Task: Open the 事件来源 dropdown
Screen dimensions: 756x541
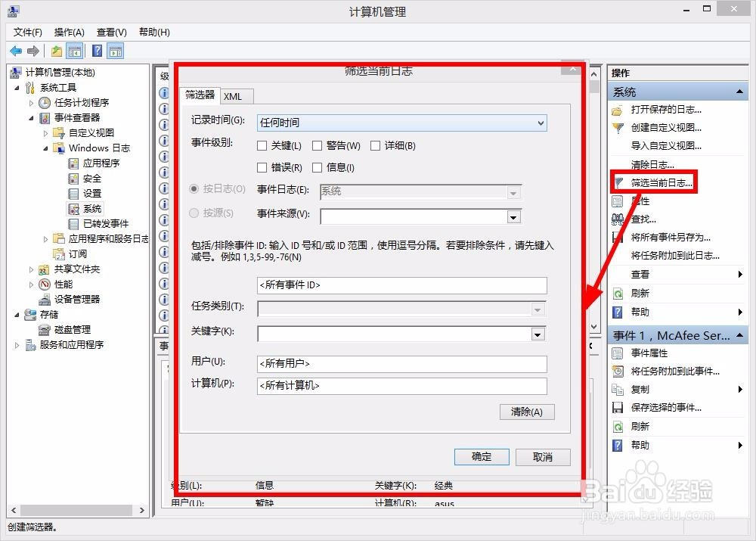Action: coord(513,217)
